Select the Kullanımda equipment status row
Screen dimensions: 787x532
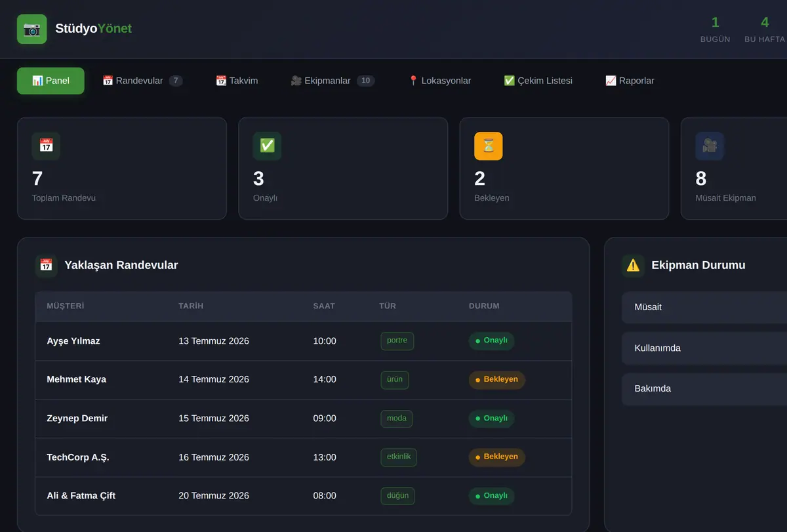point(704,348)
